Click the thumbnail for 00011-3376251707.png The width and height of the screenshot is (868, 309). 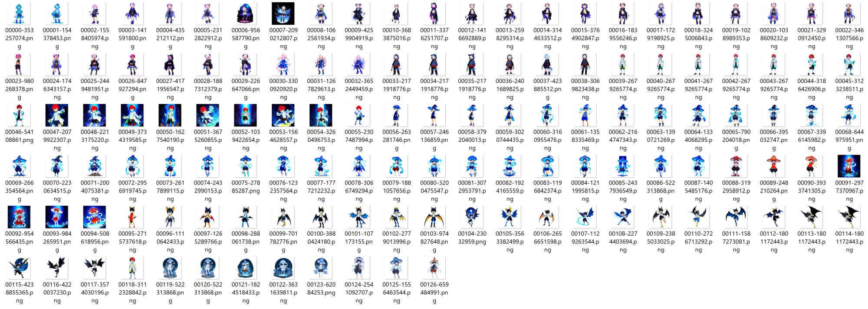click(434, 13)
